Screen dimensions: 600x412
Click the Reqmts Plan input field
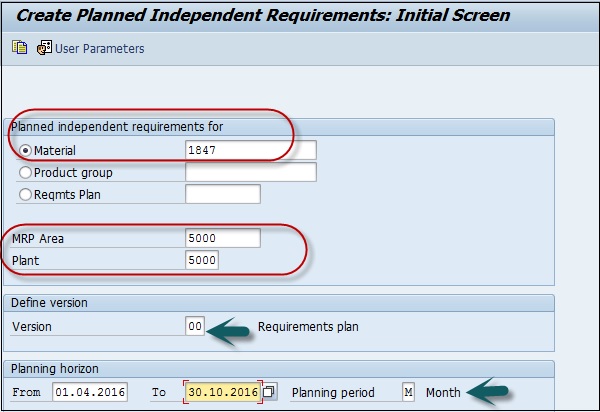222,194
